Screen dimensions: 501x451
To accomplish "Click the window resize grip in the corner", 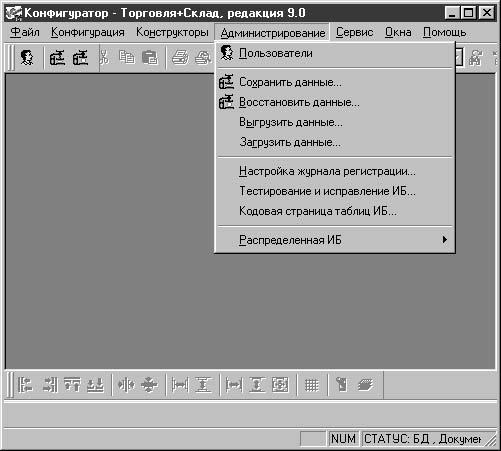I will tap(490, 440).
